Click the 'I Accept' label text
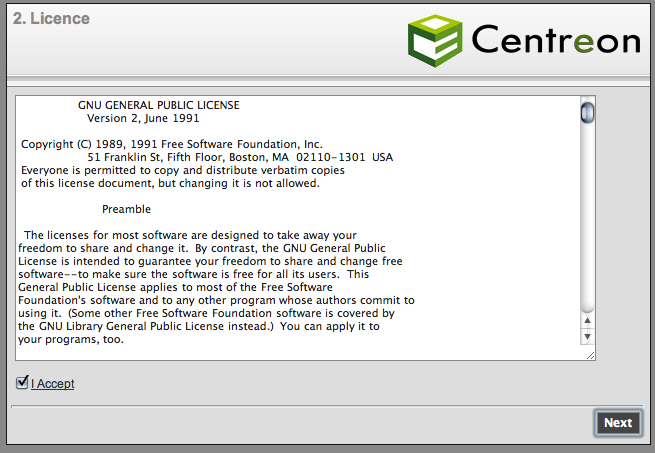655x453 pixels. [53, 384]
